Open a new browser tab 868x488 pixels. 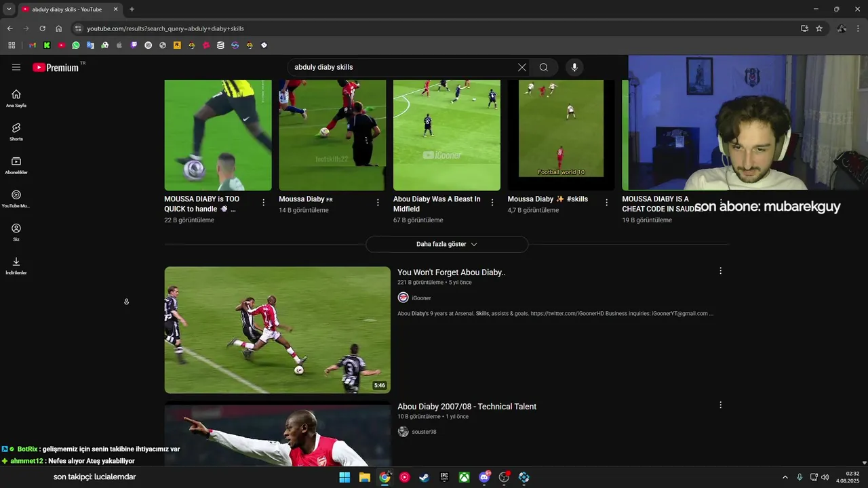click(x=132, y=9)
